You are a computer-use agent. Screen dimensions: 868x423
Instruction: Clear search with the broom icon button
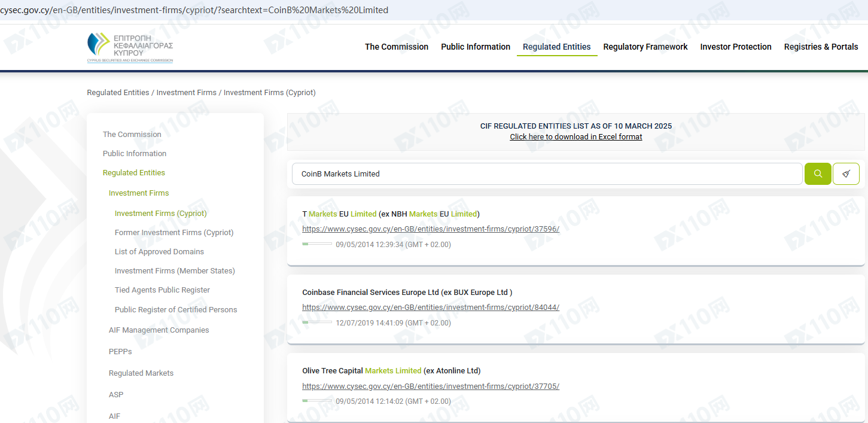[x=846, y=174]
